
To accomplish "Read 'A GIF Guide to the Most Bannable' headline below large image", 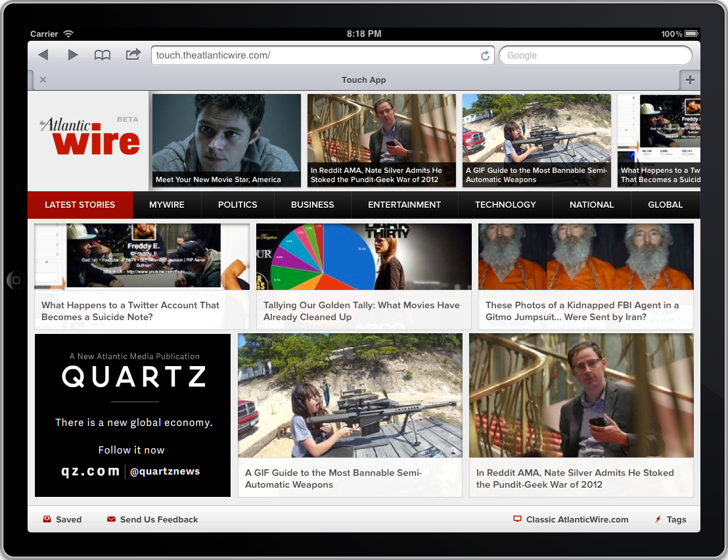I will pos(333,478).
